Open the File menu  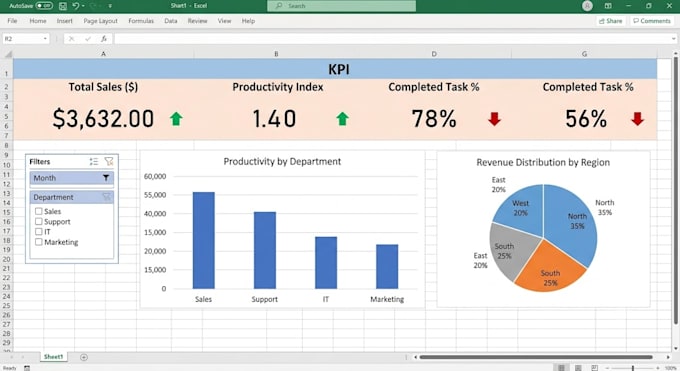click(x=12, y=21)
